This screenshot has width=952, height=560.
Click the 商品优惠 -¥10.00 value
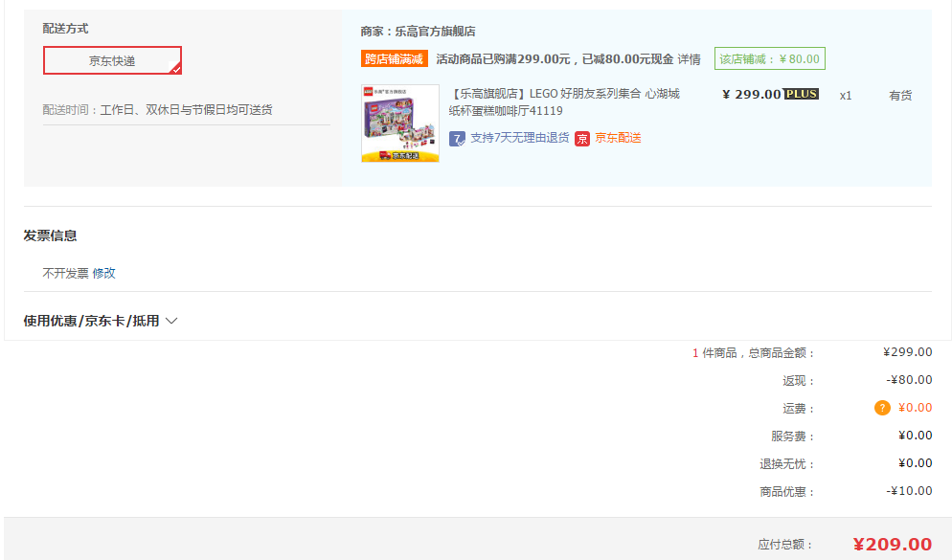[909, 491]
